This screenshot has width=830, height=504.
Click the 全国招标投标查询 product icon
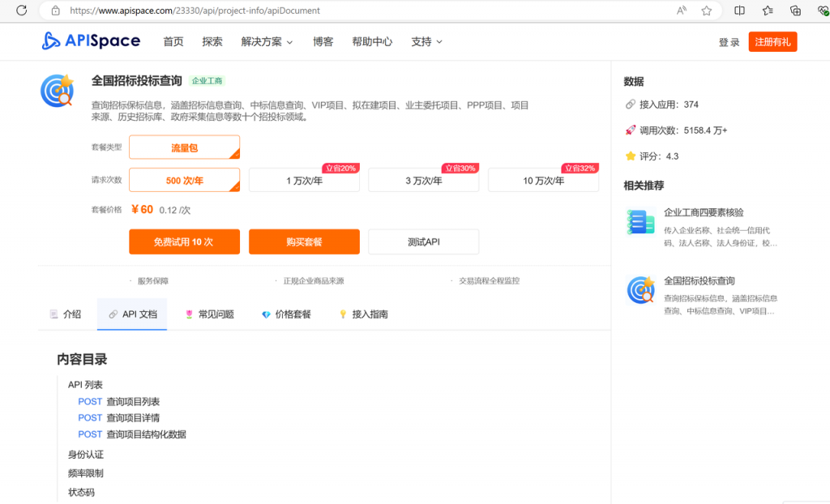coord(58,91)
